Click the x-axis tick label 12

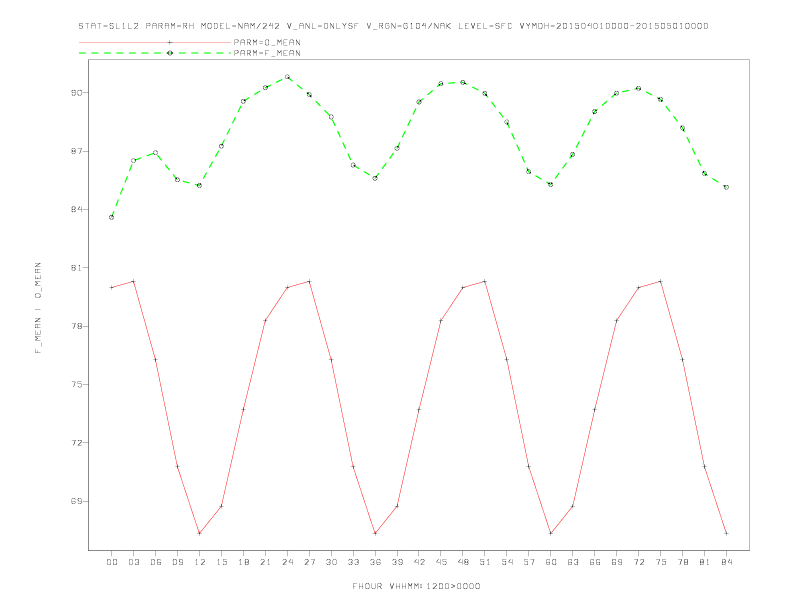200,562
